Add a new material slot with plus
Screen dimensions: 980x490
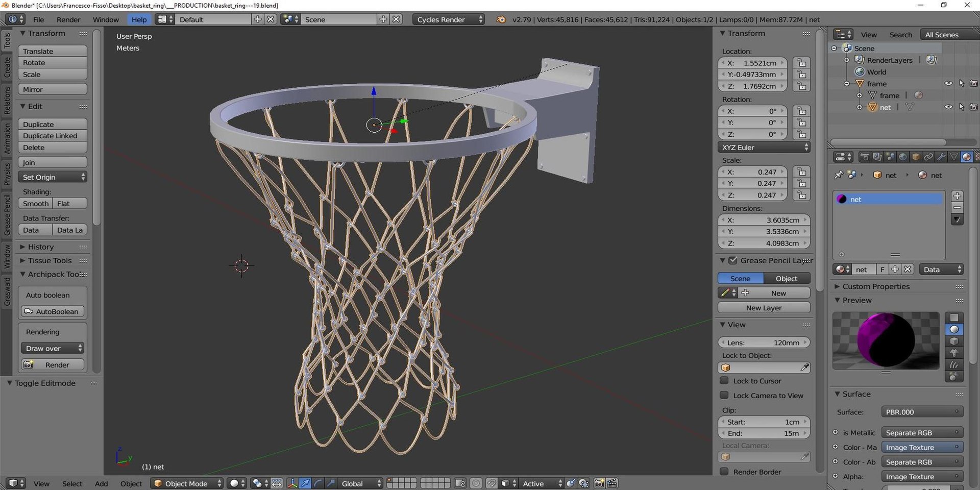(x=958, y=196)
